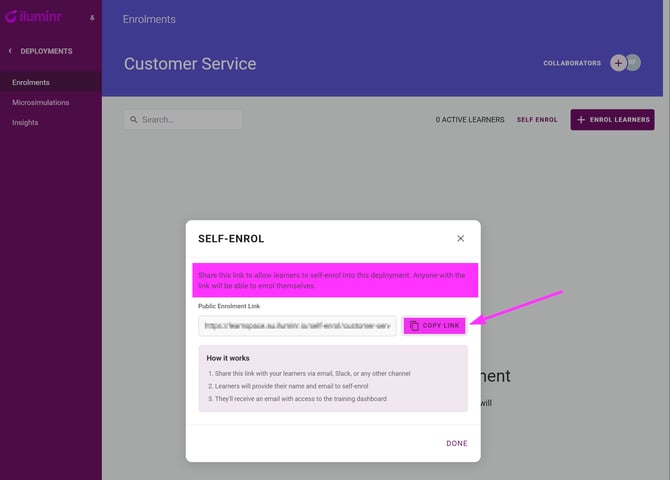The width and height of the screenshot is (670, 480).
Task: Click the iluminr logo
Action: tap(38, 18)
